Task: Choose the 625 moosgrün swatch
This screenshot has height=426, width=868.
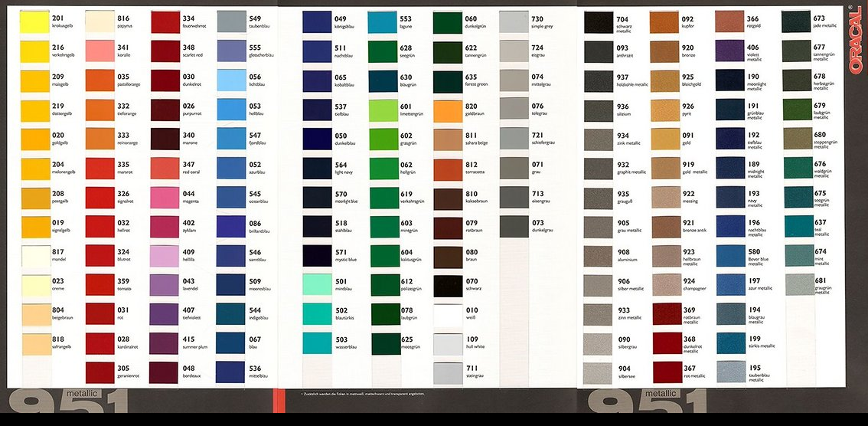Action: 386,343
